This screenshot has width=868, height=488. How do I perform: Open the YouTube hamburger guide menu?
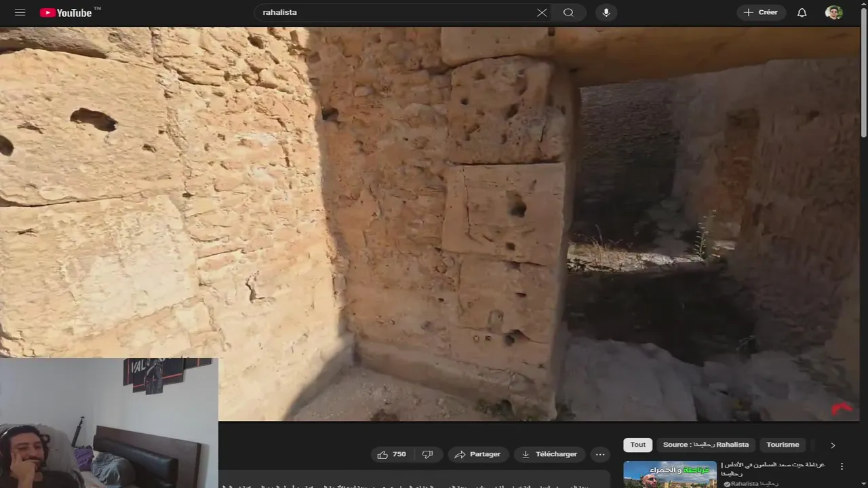20,12
